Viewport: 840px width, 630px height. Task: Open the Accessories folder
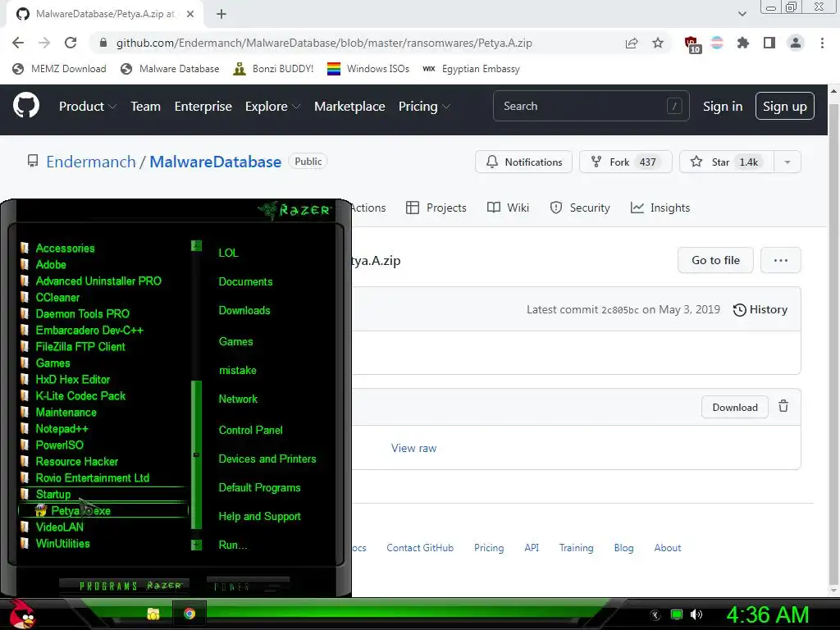(x=65, y=248)
